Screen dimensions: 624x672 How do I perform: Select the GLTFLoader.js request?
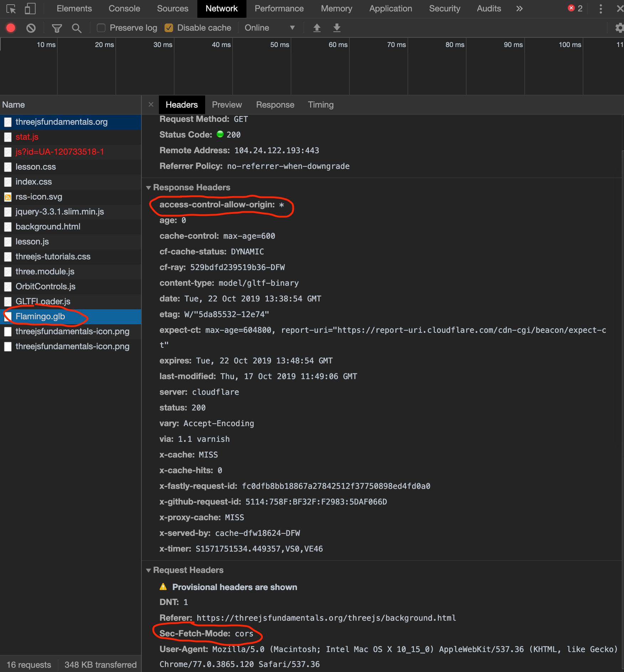(43, 301)
